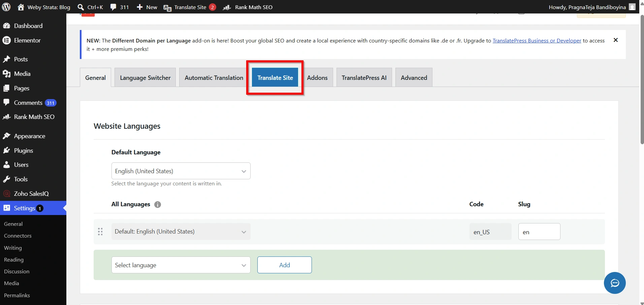Open the Default: English (United States) dropdown
Viewport: 644px width, 305px height.
181,232
